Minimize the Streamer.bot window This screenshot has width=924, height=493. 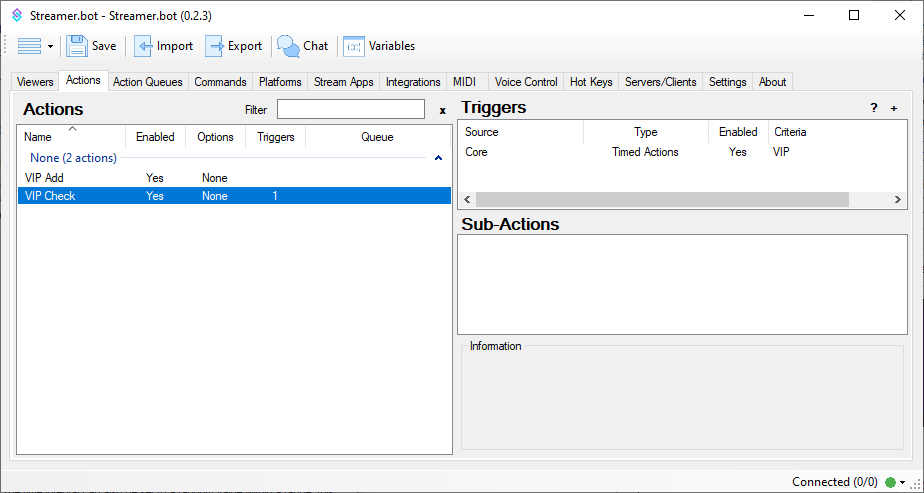[x=807, y=15]
